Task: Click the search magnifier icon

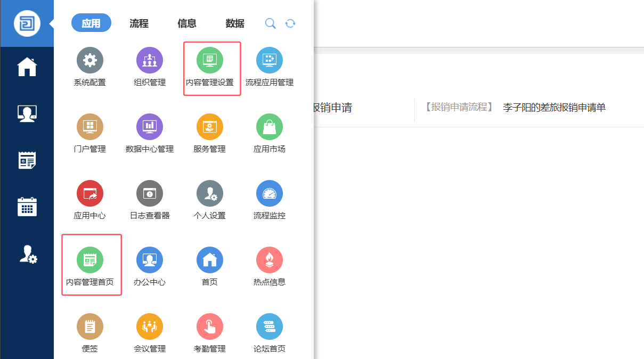Action: (271, 23)
